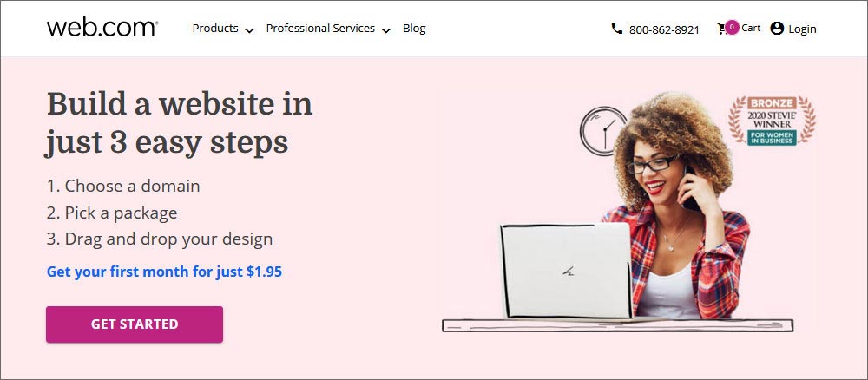868x380 pixels.
Task: Click the first month for $1.95 offer link
Action: click(164, 272)
